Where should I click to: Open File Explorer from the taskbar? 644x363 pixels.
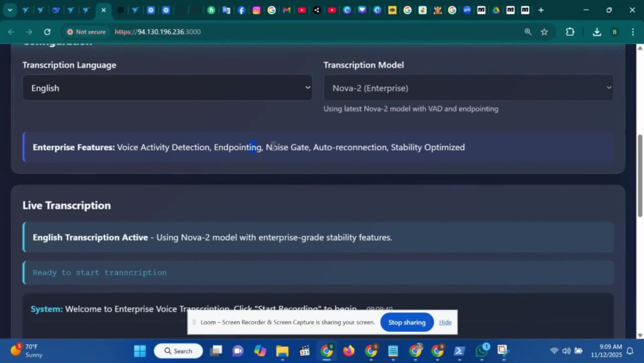point(282,351)
